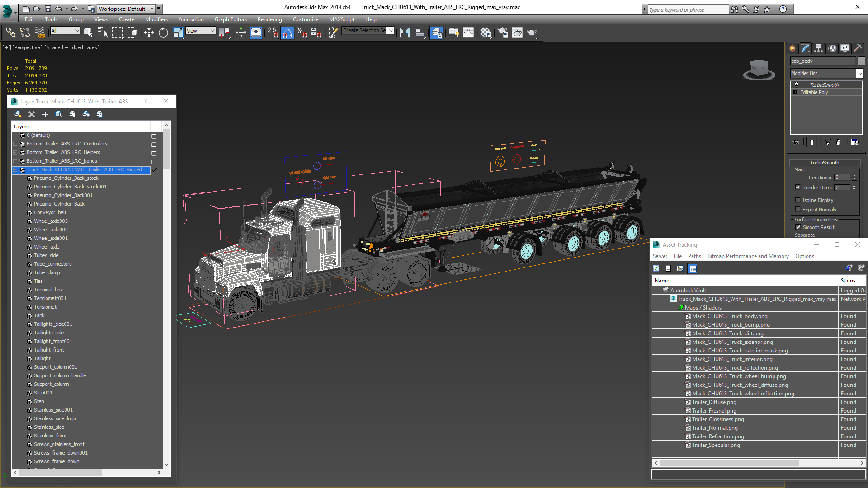This screenshot has height=488, width=868.
Task: Click the Perspective viewport label
Action: pyautogui.click(x=28, y=47)
